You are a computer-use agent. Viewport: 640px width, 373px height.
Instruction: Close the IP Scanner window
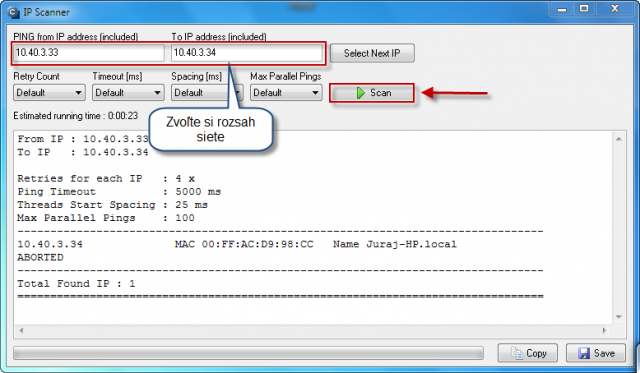615,9
